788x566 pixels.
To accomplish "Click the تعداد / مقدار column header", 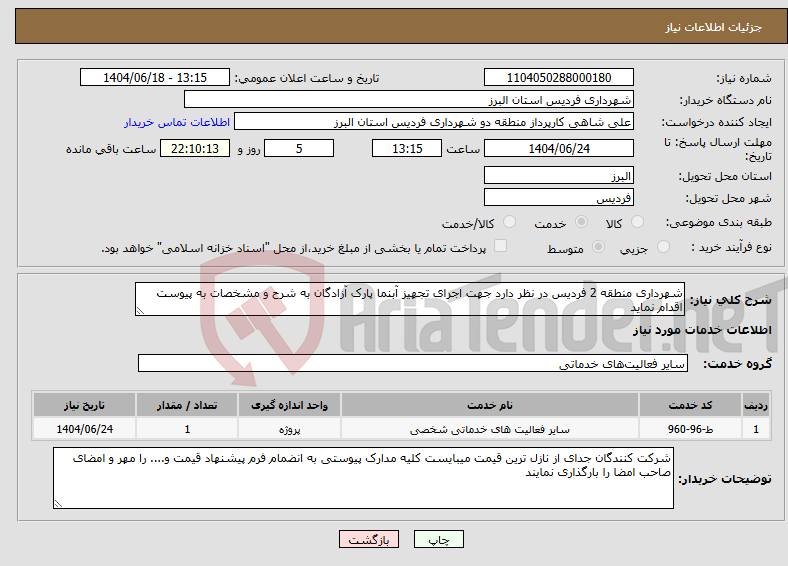I will click(x=187, y=405).
